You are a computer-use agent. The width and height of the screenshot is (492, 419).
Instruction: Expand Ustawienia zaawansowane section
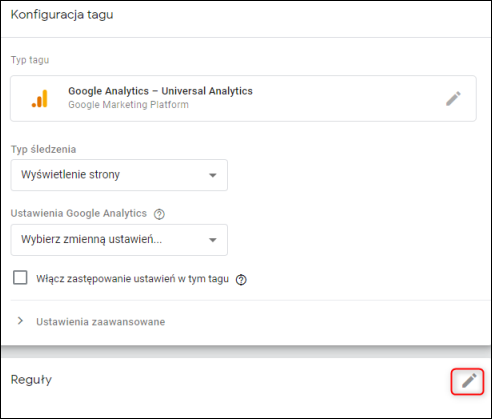tap(100, 322)
